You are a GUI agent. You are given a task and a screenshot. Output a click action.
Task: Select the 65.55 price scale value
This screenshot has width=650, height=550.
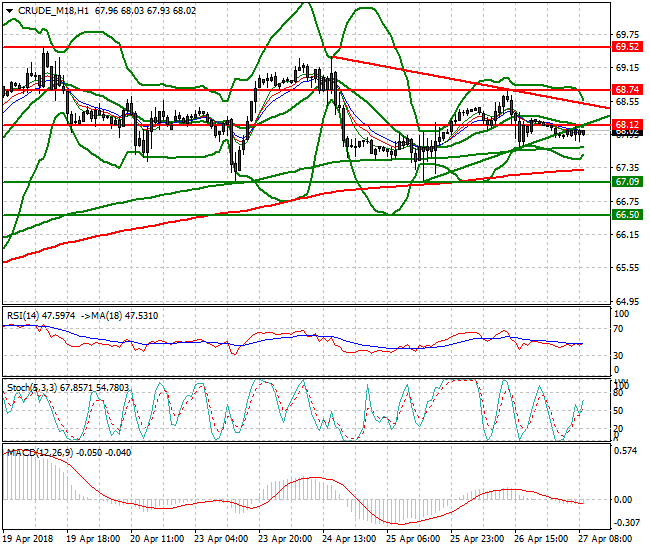(x=628, y=268)
